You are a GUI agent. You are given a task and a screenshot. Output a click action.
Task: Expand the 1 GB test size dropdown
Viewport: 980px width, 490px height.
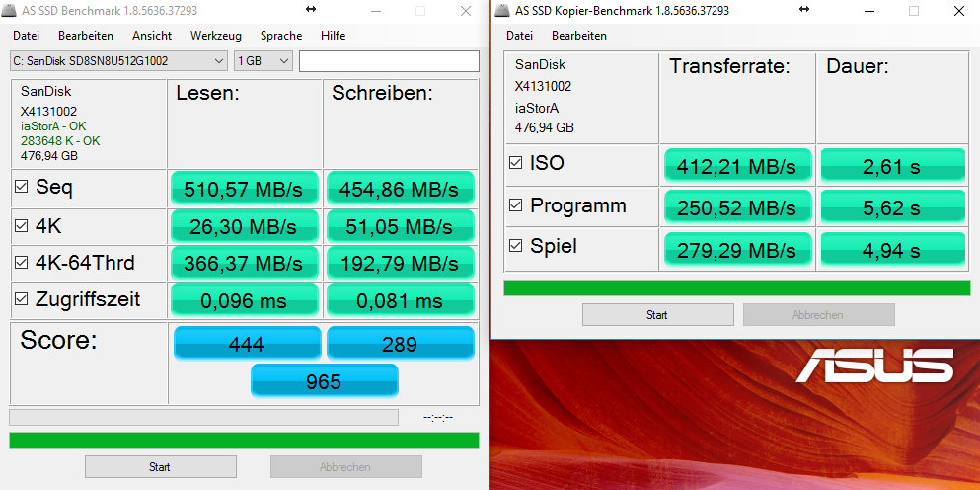click(264, 61)
